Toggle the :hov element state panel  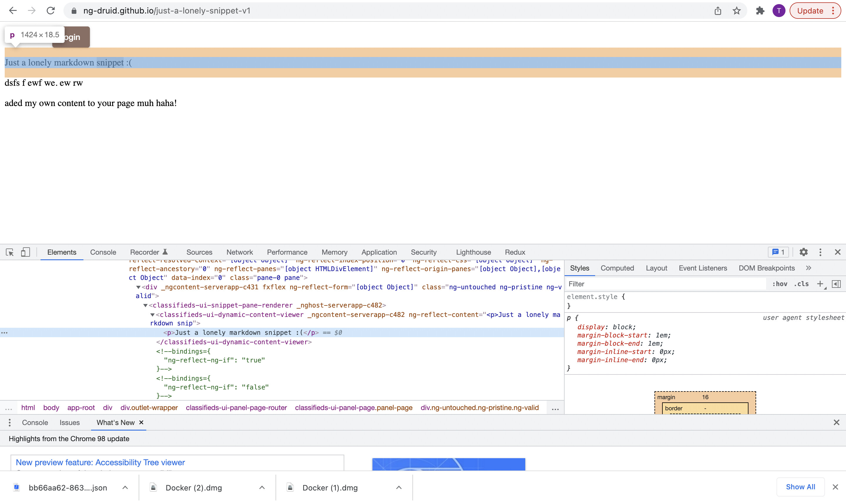[780, 284]
